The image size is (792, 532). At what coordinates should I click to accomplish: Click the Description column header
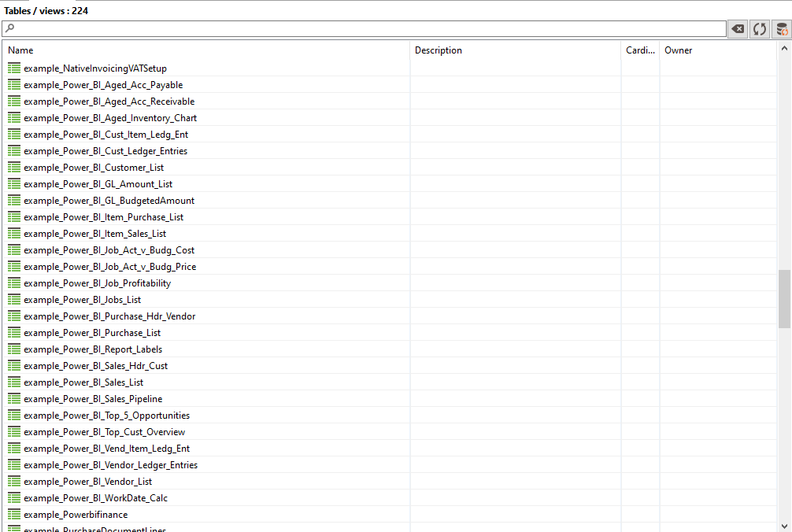point(515,50)
